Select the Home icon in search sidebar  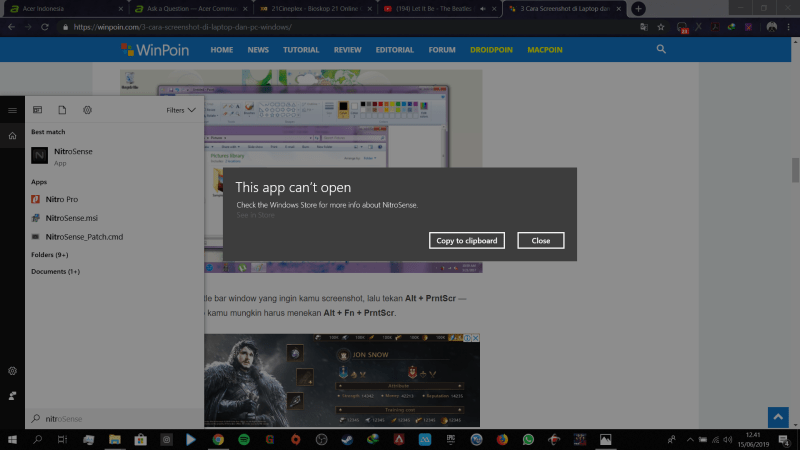pos(12,136)
